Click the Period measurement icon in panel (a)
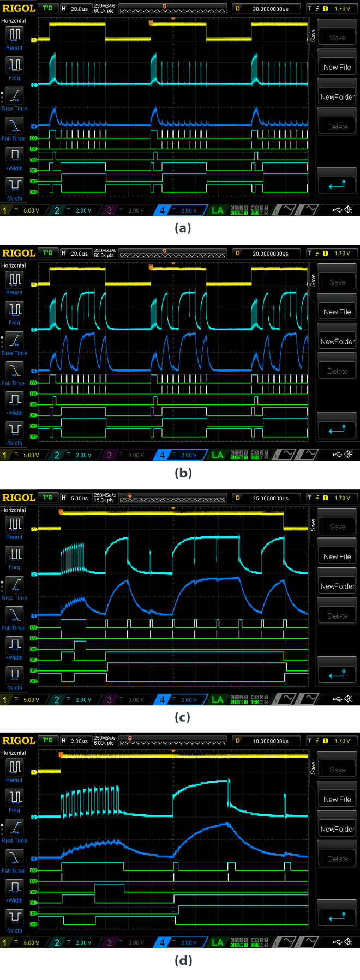Screen dimensions: 360x980 (x=14, y=35)
